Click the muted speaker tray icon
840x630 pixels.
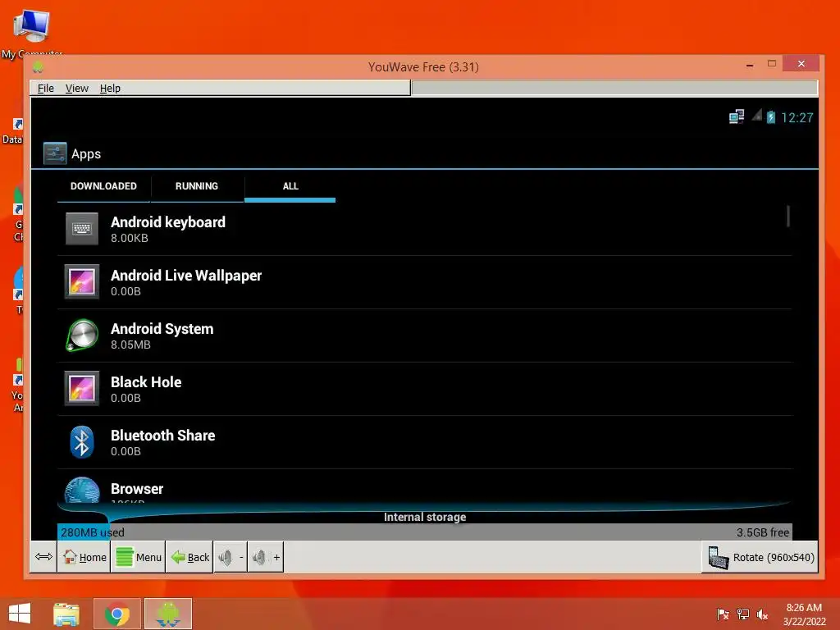[762, 614]
